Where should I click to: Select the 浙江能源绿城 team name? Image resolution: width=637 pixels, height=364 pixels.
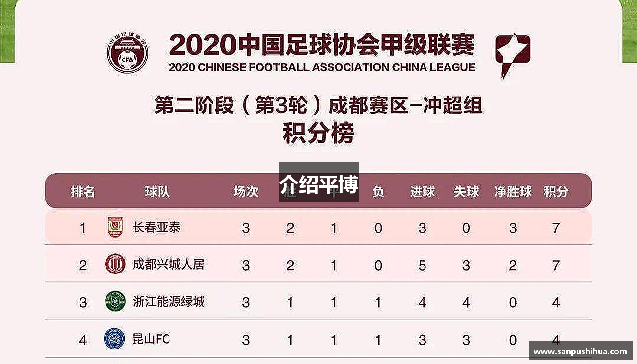tap(168, 301)
